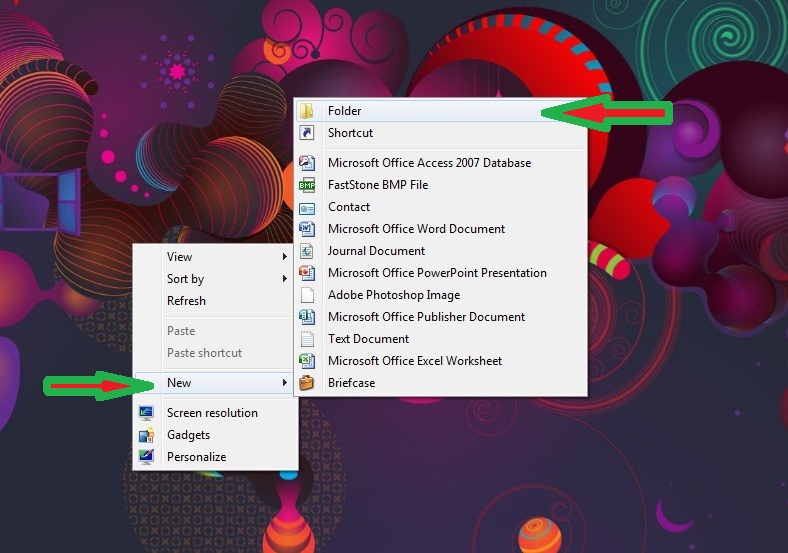
Task: Create a new Shortcut
Action: pyautogui.click(x=440, y=133)
